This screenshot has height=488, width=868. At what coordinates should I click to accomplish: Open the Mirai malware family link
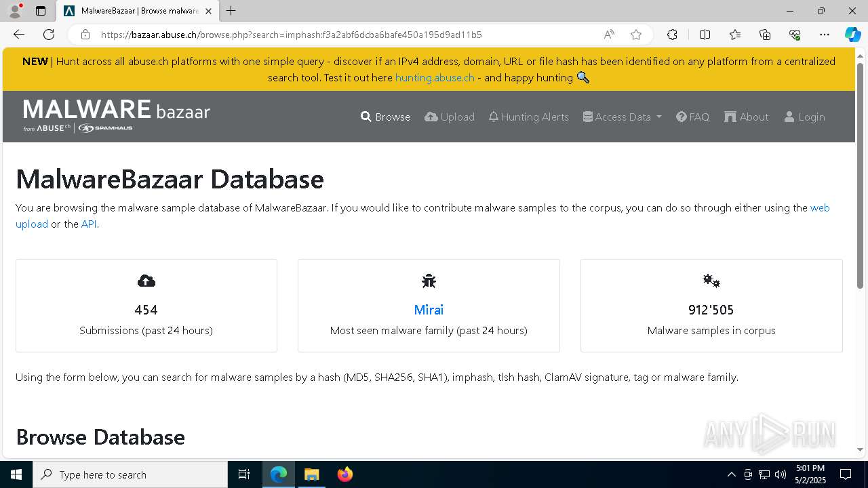pyautogui.click(x=429, y=310)
